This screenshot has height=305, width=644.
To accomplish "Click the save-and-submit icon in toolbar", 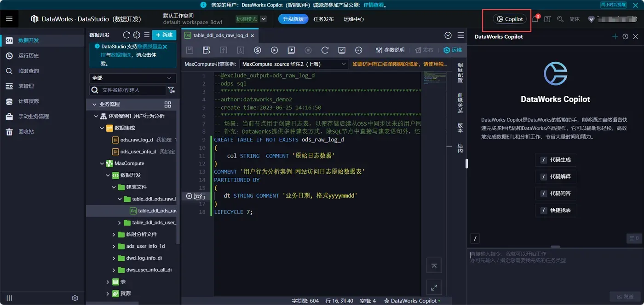I will pyautogui.click(x=207, y=50).
